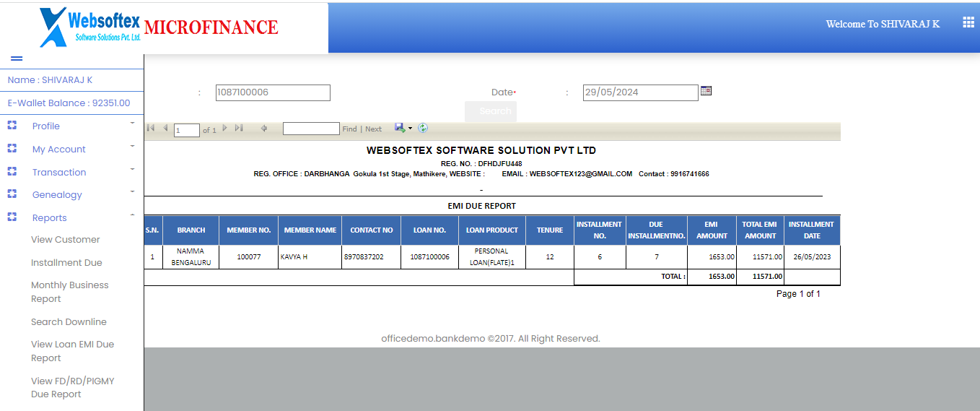
Task: Click the Reports plus icon
Action: point(12,217)
